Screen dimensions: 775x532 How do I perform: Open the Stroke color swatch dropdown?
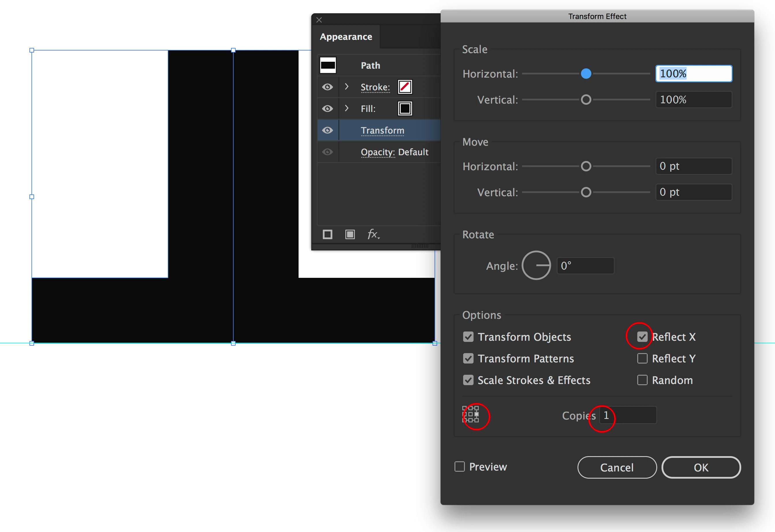click(x=405, y=87)
